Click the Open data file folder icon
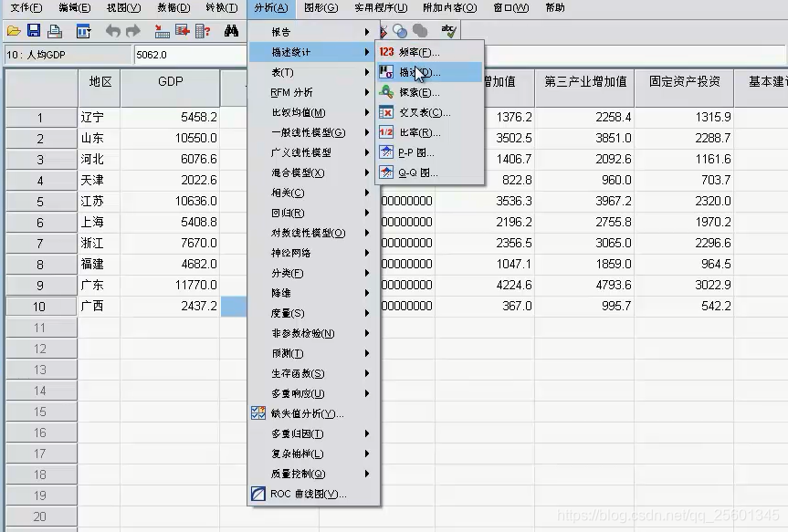 14,31
